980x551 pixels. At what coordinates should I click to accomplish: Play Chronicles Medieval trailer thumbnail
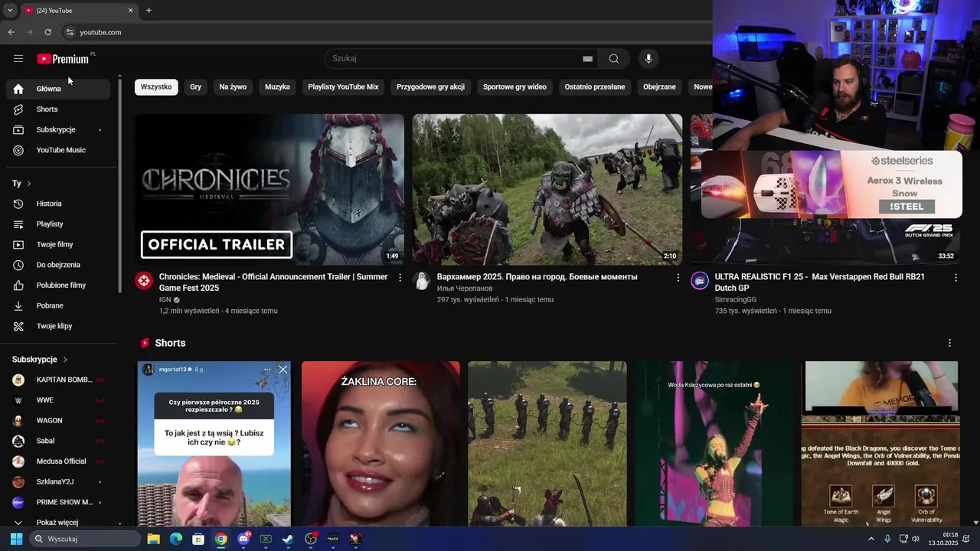(x=269, y=189)
